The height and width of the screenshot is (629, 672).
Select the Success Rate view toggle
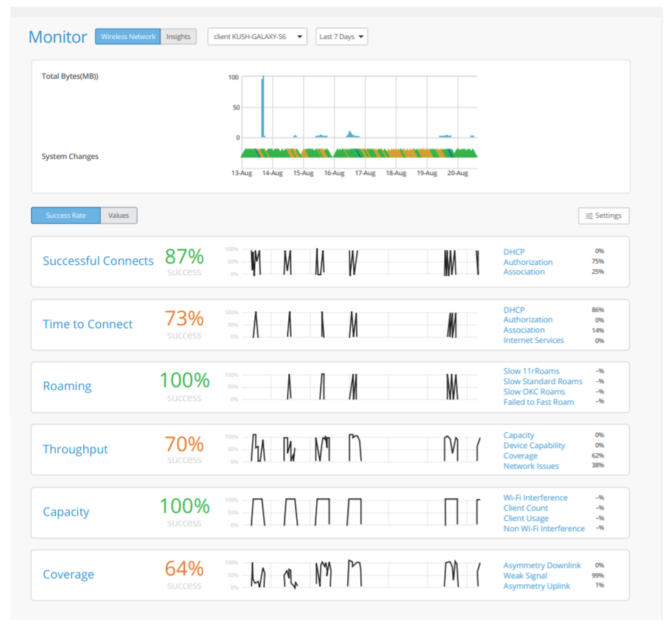pyautogui.click(x=66, y=216)
